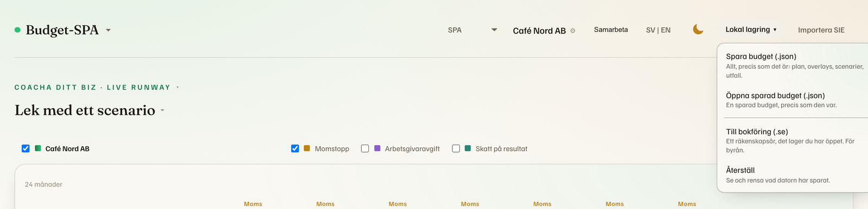The width and height of the screenshot is (868, 209).
Task: Click the green Café Nord AB color swatch
Action: [x=38, y=148]
